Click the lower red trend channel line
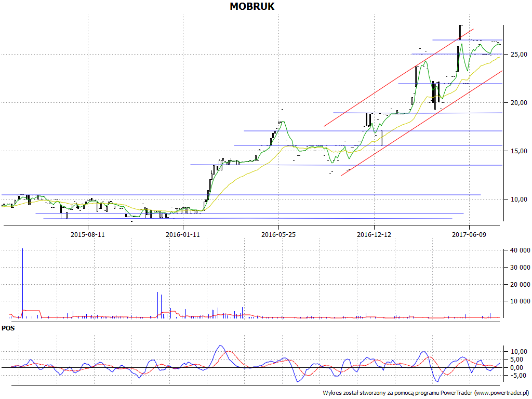The height and width of the screenshot is (399, 532). coord(422,123)
